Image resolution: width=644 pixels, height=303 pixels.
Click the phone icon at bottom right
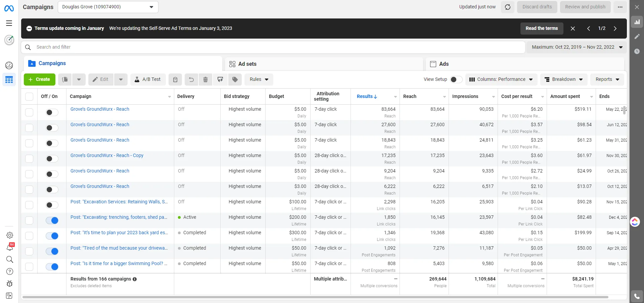pos(637,296)
